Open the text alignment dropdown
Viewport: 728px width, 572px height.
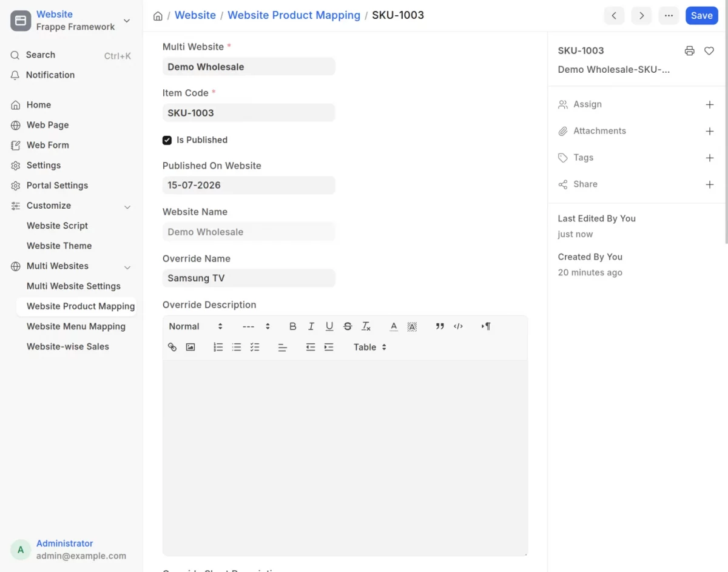(x=283, y=347)
